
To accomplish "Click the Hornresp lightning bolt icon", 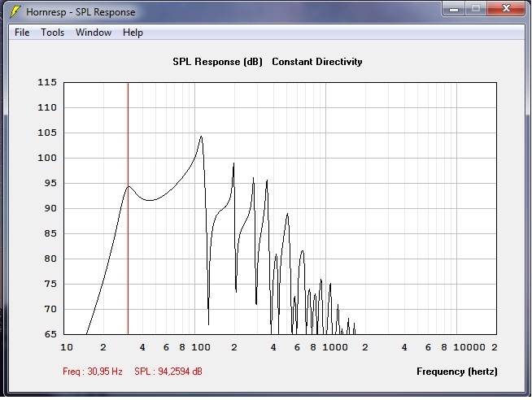I will [15, 12].
